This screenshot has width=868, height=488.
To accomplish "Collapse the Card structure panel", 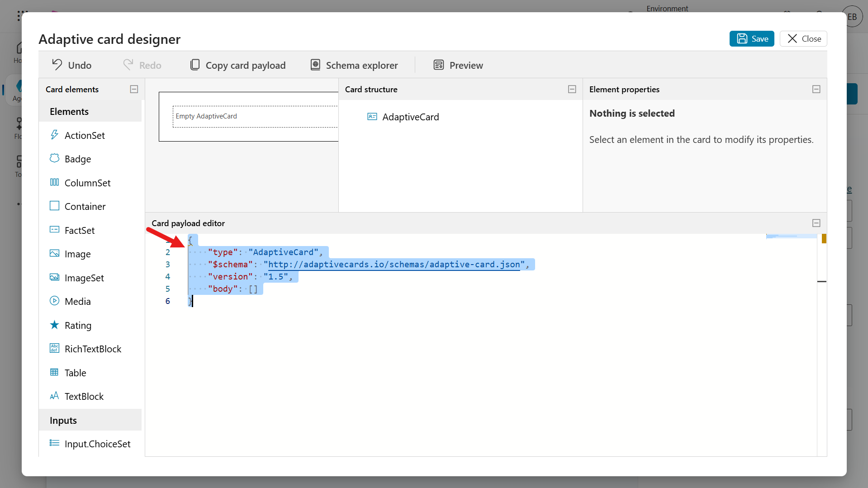I will click(x=572, y=89).
